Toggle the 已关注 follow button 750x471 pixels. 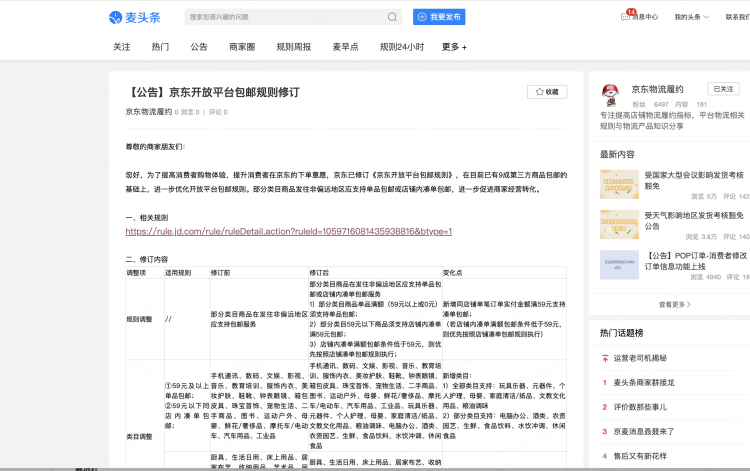coord(722,89)
